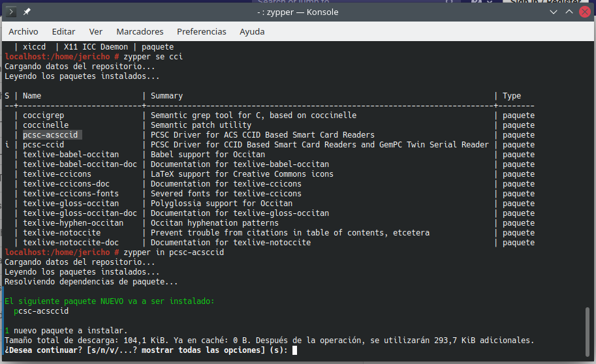Click the highlighted pcsc-acsccid package name

pos(50,135)
